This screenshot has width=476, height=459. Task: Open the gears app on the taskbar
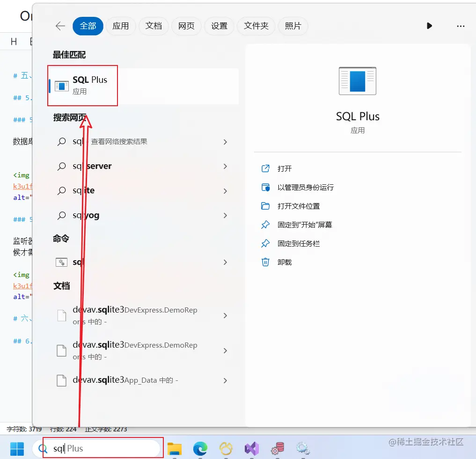303,449
